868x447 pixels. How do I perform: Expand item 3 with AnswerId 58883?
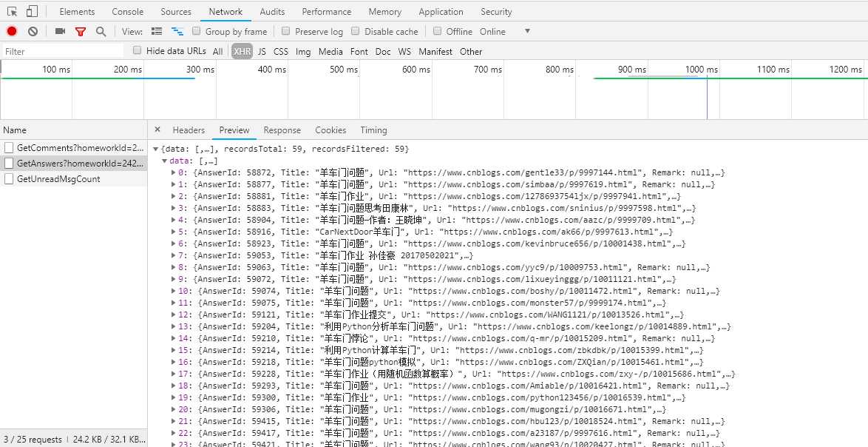[x=174, y=208]
